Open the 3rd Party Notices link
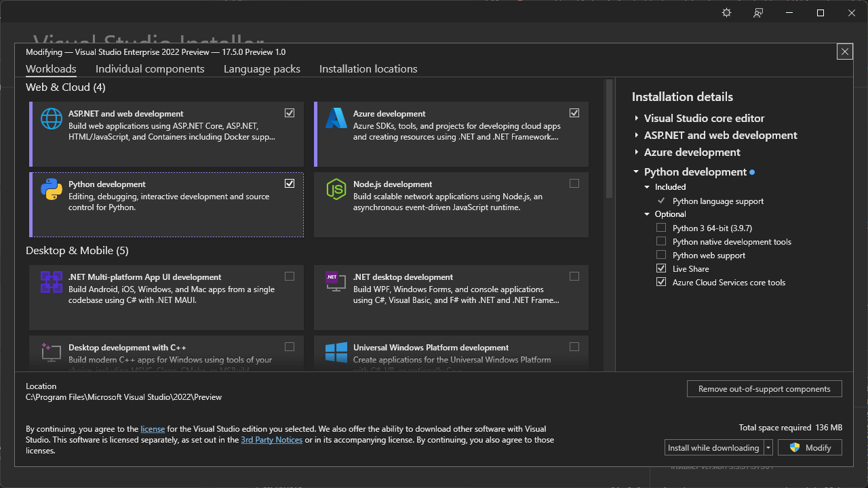The height and width of the screenshot is (488, 868). point(271,440)
